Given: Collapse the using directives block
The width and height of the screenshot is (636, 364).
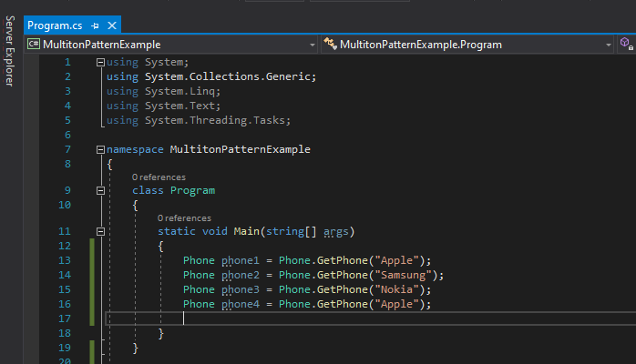Looking at the screenshot, I should (x=100, y=63).
